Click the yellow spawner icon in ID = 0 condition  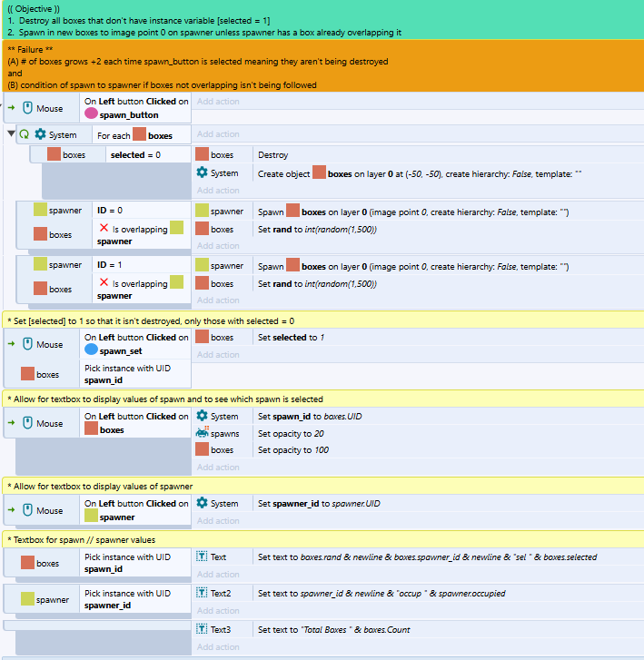coord(41,210)
